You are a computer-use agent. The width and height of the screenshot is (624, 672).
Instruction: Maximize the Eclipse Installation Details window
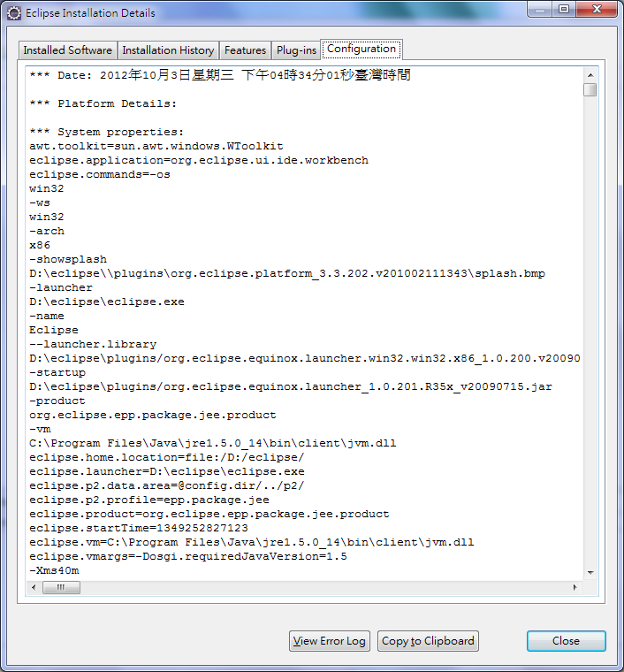tap(564, 10)
